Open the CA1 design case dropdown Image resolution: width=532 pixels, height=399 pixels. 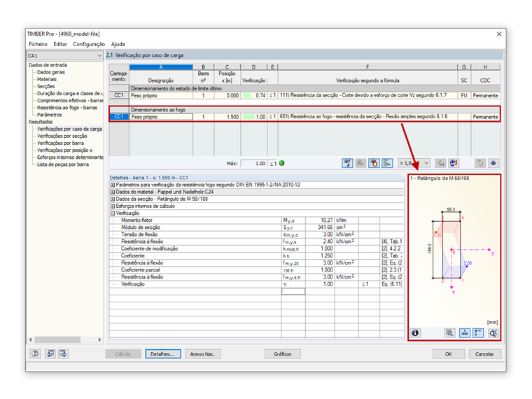pyautogui.click(x=64, y=55)
